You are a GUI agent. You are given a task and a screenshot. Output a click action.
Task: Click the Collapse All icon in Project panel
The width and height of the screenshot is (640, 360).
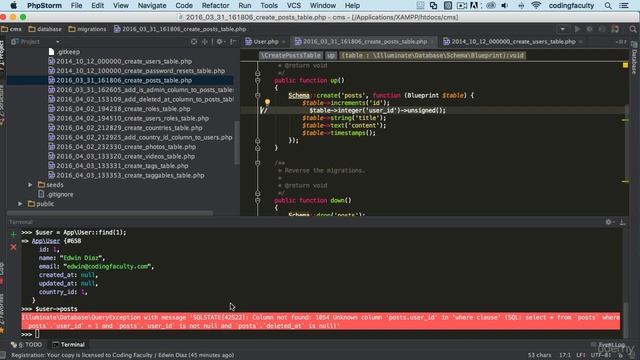pos(204,42)
